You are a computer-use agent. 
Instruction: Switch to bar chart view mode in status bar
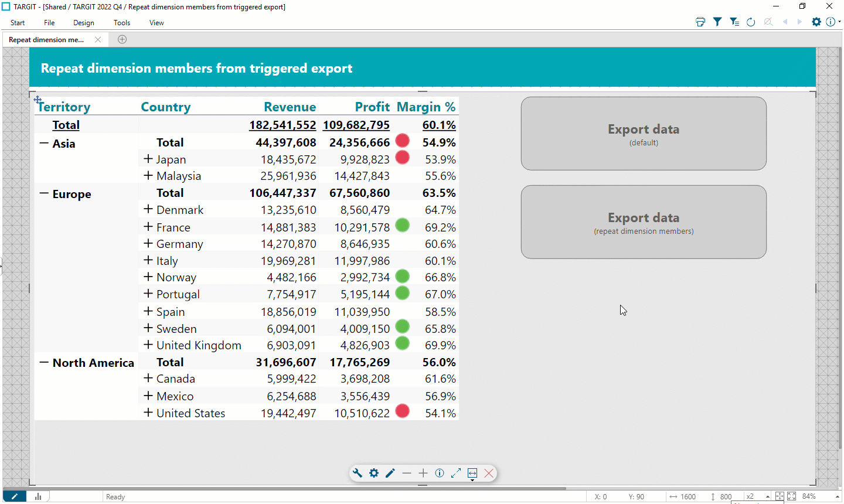[x=38, y=496]
